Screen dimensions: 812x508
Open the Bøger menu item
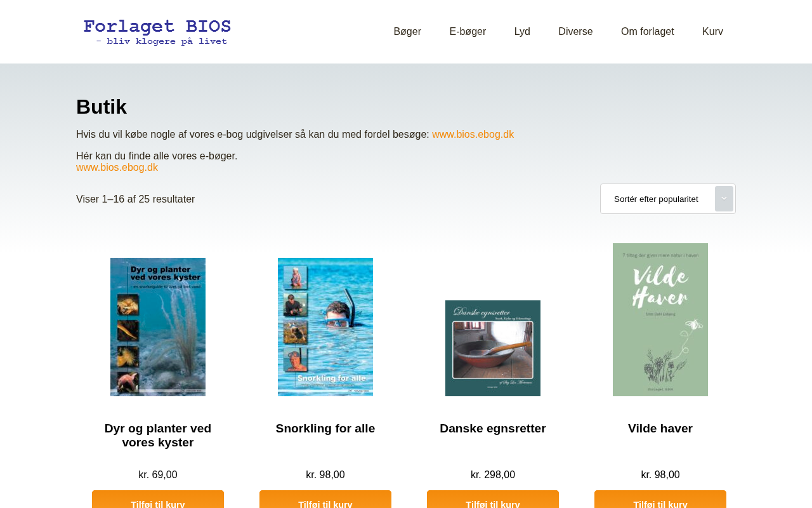(407, 32)
